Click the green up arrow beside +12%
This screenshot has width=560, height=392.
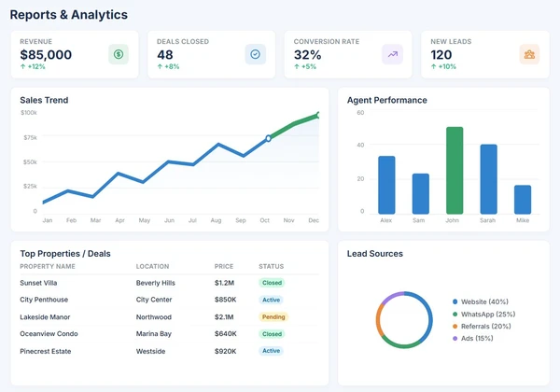click(22, 67)
